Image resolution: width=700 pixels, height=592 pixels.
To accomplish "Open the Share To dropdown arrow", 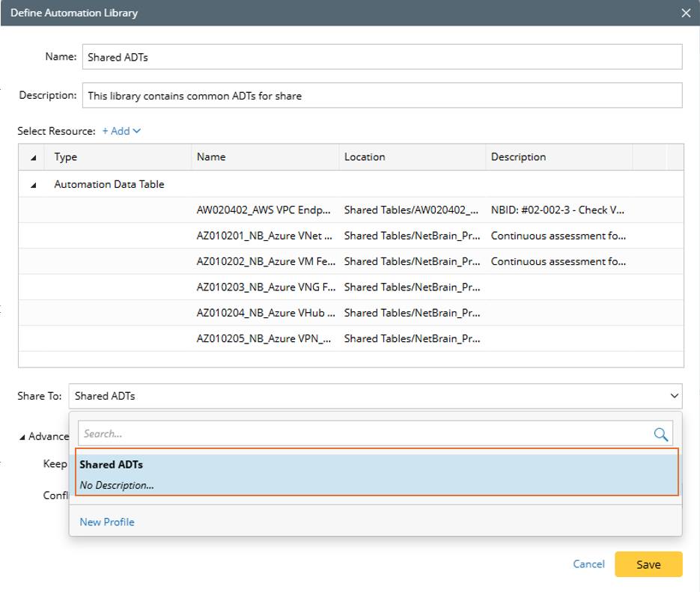I will pyautogui.click(x=675, y=396).
